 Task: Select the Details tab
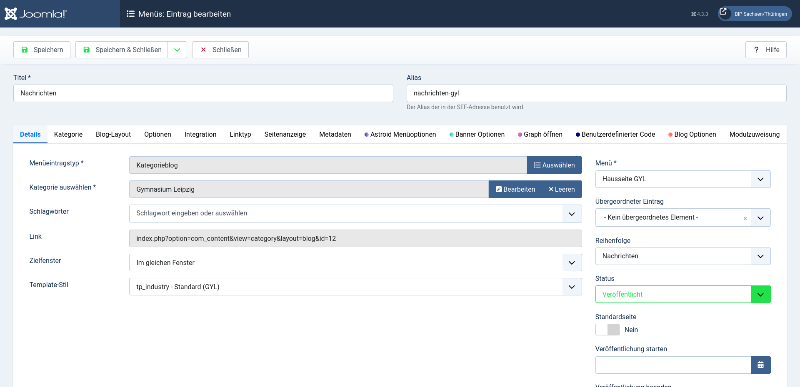pos(30,135)
